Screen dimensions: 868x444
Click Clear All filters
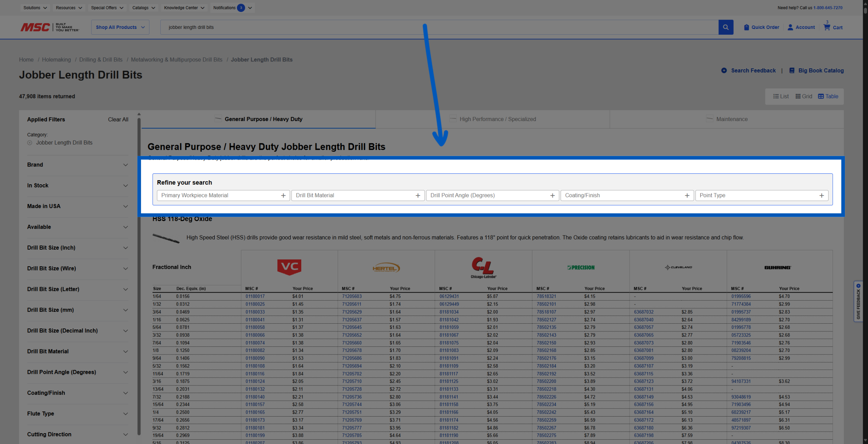(x=118, y=120)
